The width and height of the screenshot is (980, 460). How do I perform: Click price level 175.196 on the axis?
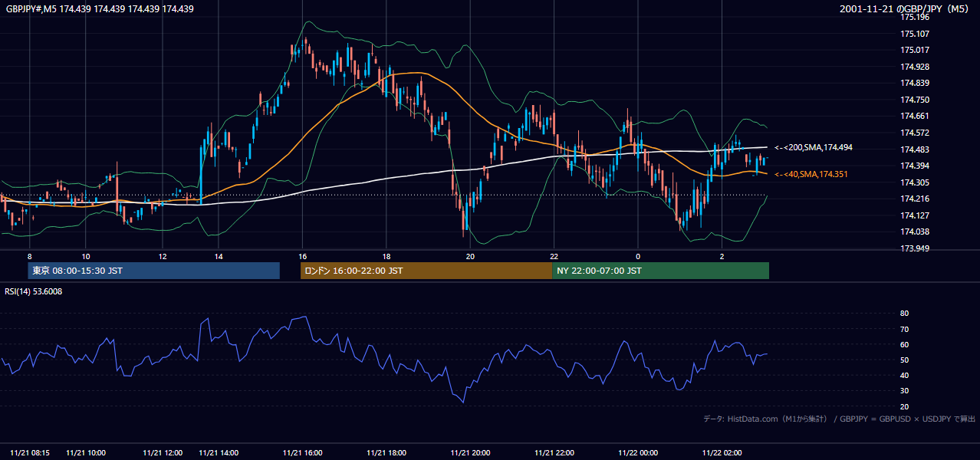(x=915, y=17)
